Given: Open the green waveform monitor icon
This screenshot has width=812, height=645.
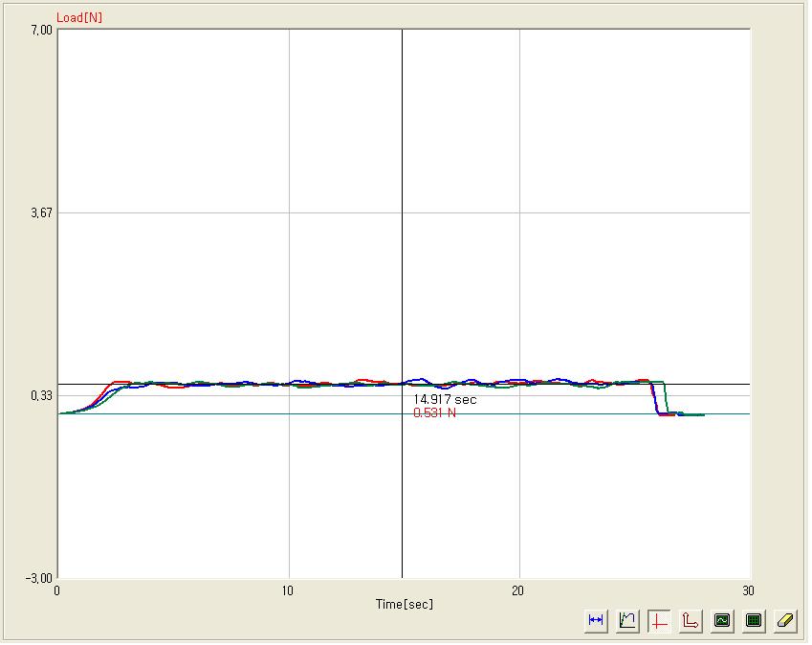Looking at the screenshot, I should (722, 620).
